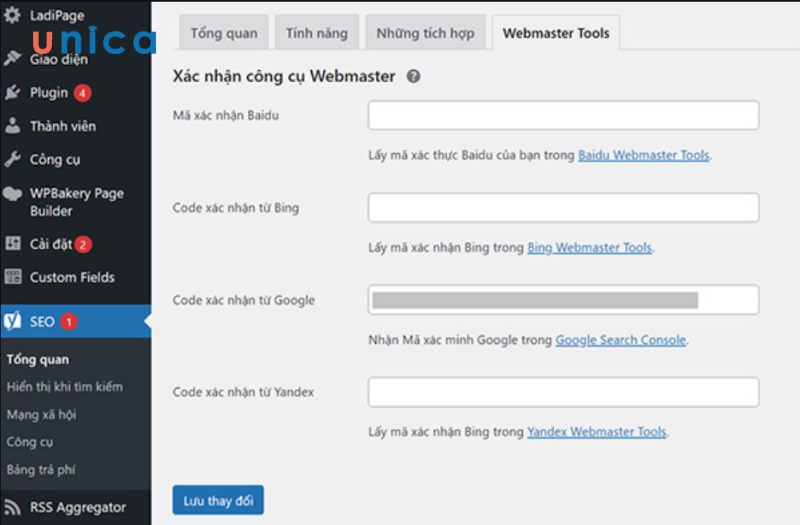Open RSS Aggregator menu
The width and height of the screenshot is (800, 525).
point(76,507)
